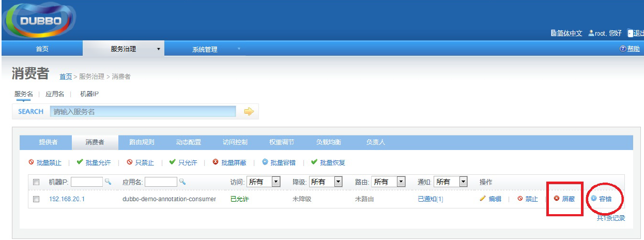Open the 服务治理 menu
The height and width of the screenshot is (240, 644).
[124, 49]
